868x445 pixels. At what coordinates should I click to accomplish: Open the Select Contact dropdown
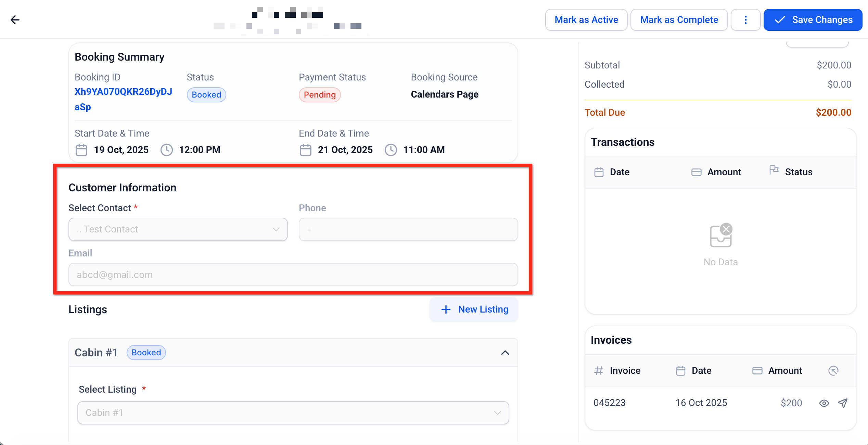tap(178, 229)
